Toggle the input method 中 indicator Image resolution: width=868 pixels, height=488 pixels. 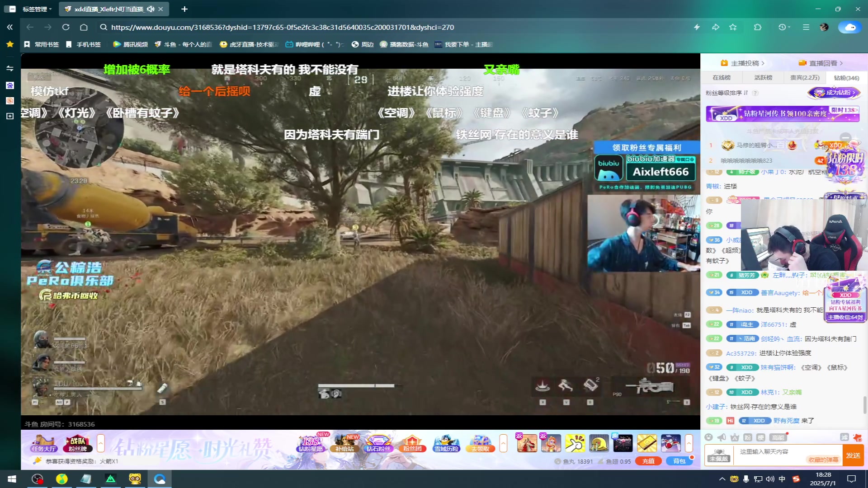(782, 479)
